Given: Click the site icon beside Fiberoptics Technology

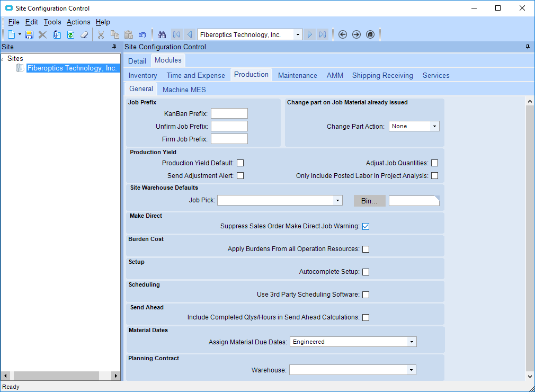Looking at the screenshot, I should tap(20, 68).
